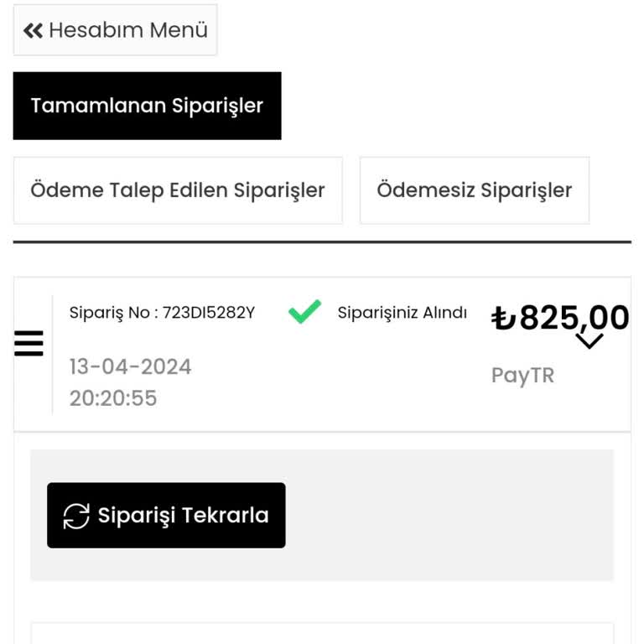
Task: Click the PayTR payment method label
Action: (522, 376)
